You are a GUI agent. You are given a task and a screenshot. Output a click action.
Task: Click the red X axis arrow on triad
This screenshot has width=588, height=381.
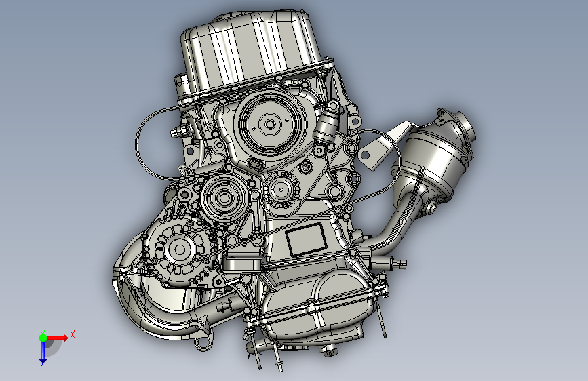point(57,338)
